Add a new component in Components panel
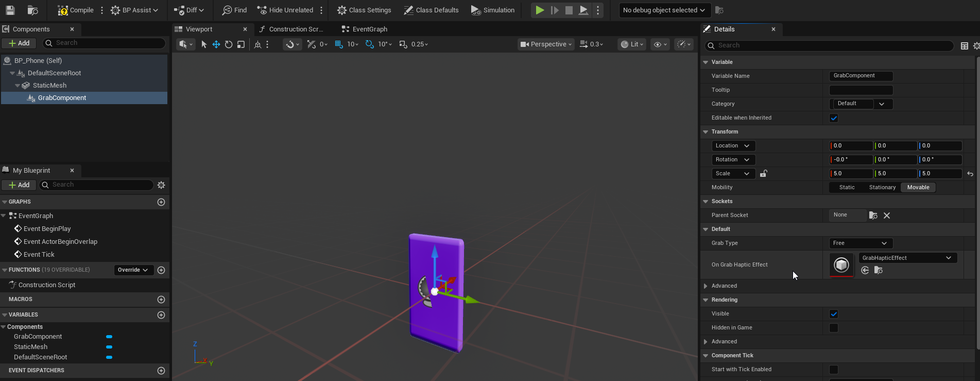 [x=19, y=43]
